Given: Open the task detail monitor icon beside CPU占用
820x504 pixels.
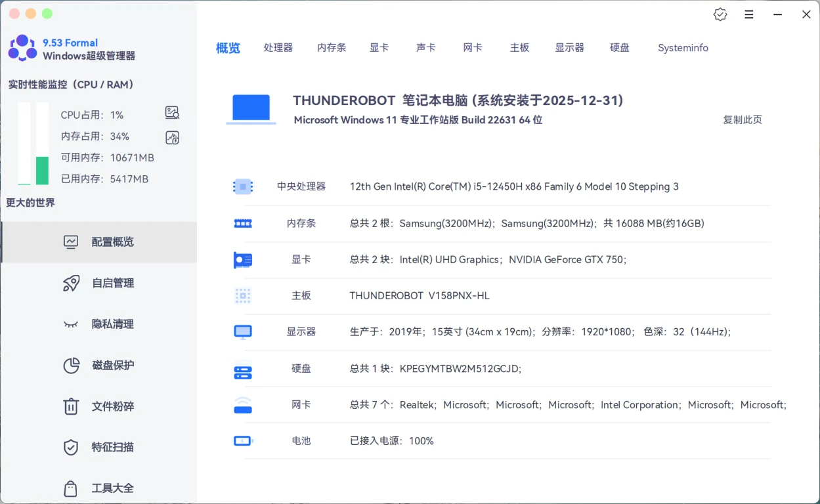Looking at the screenshot, I should click(172, 113).
